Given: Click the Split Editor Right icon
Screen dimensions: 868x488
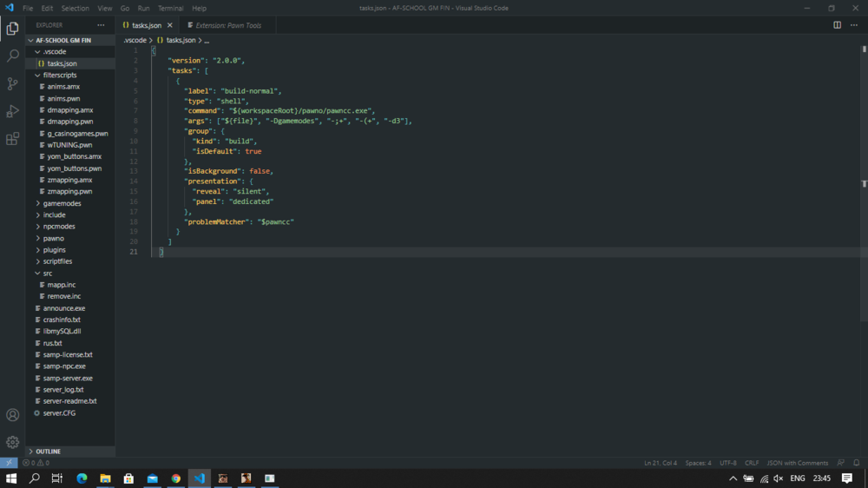Looking at the screenshot, I should 837,25.
